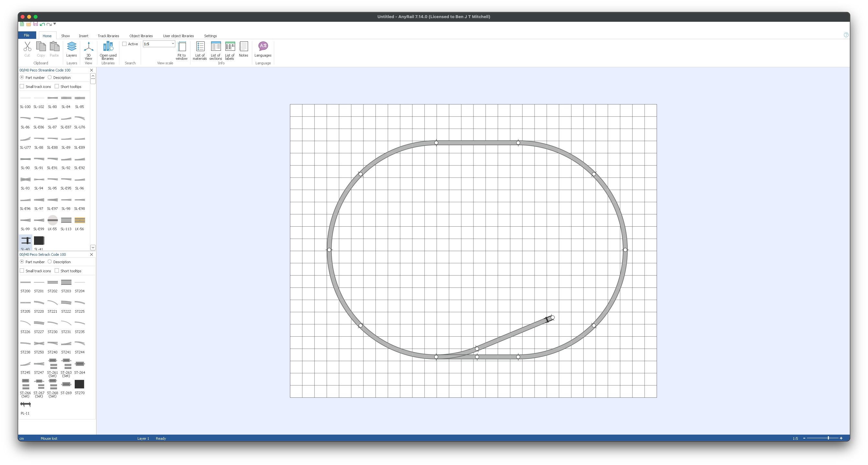Select the LK-55 turntable track piece
Image resolution: width=868 pixels, height=465 pixels.
tap(53, 221)
